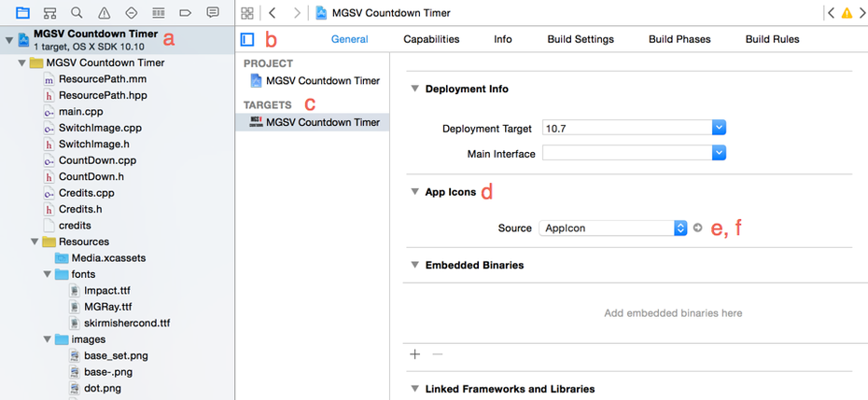Select MGRay.ttf font file
Viewport: 868px width, 400px height.
(x=108, y=307)
